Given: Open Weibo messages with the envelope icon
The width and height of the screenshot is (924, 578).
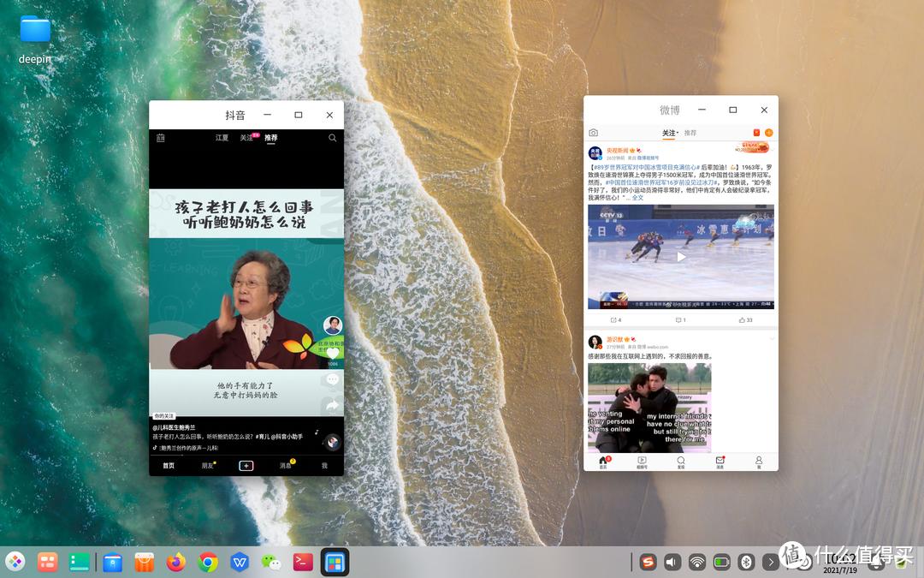Looking at the screenshot, I should pyautogui.click(x=720, y=461).
